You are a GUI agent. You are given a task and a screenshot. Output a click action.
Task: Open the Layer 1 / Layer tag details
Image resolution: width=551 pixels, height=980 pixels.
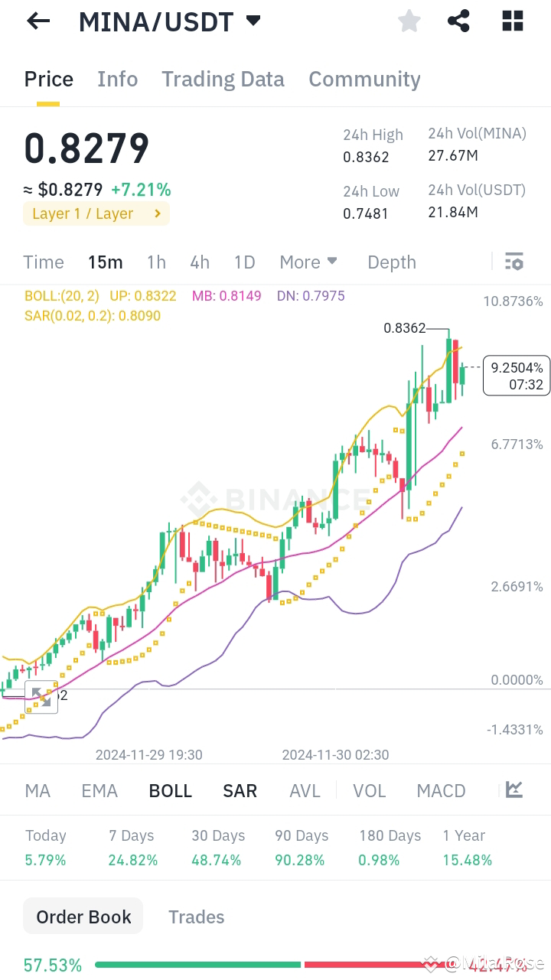coord(96,213)
